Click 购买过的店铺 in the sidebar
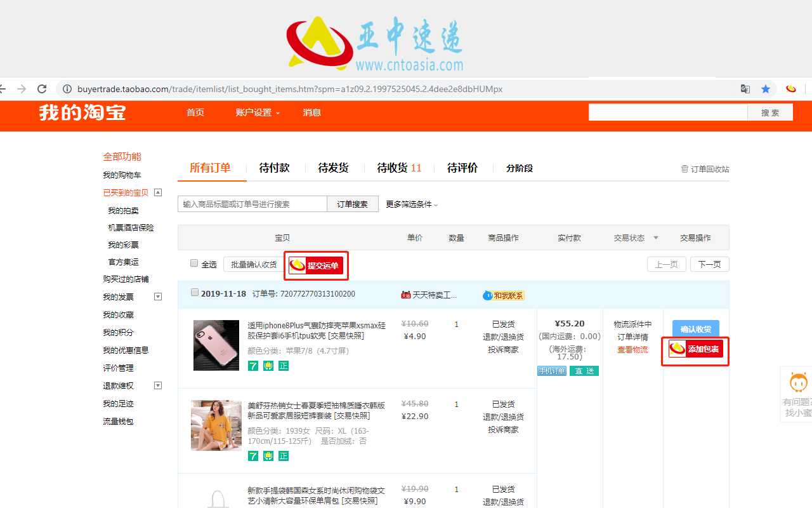Image resolution: width=812 pixels, height=508 pixels. (126, 279)
